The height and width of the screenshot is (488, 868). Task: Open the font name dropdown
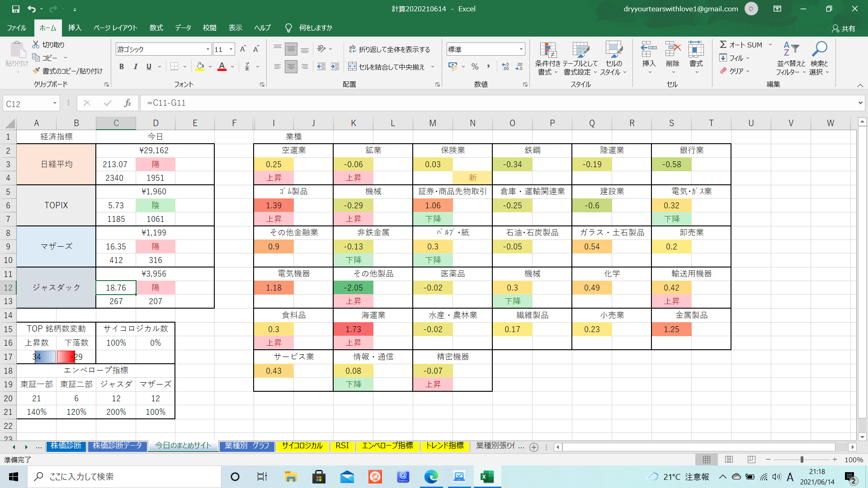pyautogui.click(x=208, y=49)
